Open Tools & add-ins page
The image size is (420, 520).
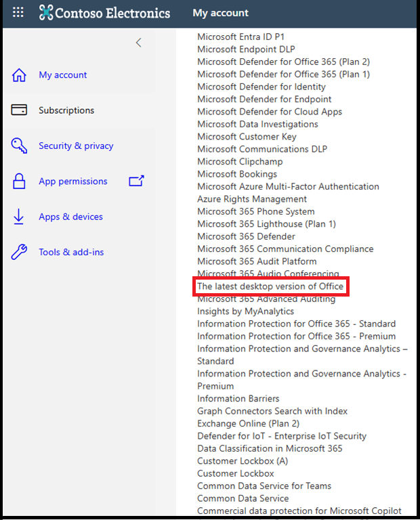(71, 252)
